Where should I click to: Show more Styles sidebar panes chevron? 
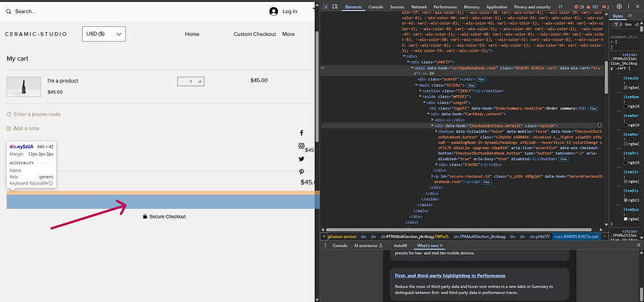coord(630,16)
